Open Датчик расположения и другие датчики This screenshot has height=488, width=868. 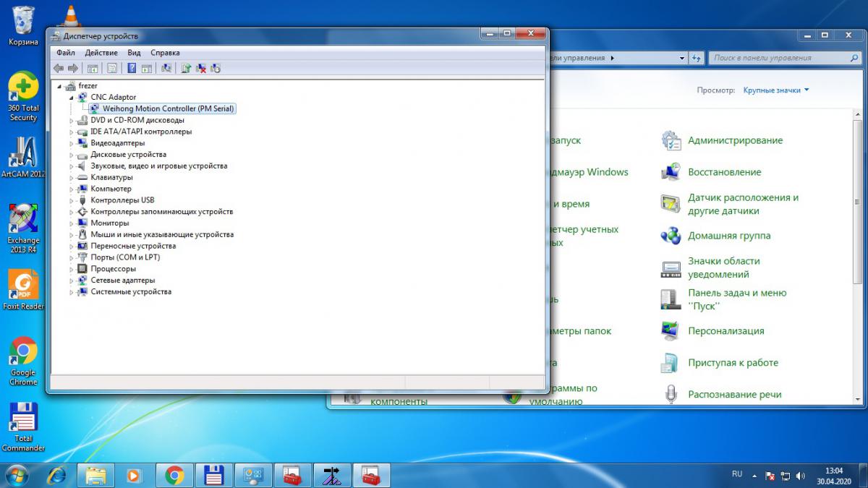[743, 204]
